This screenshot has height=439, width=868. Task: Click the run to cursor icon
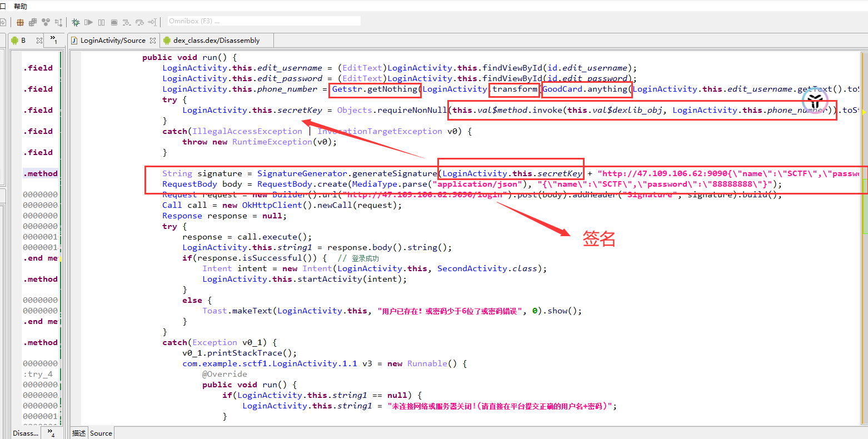click(x=152, y=22)
